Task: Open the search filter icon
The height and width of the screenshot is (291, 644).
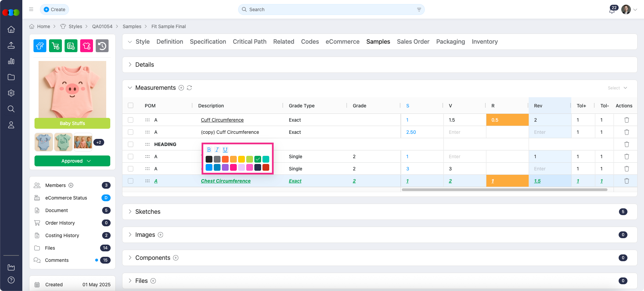Action: 419,9
